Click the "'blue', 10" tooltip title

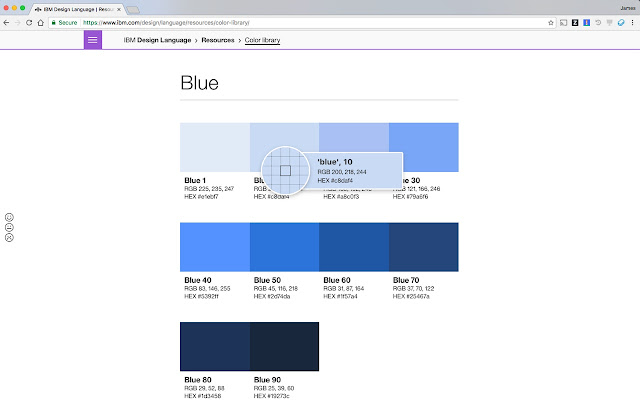click(335, 162)
